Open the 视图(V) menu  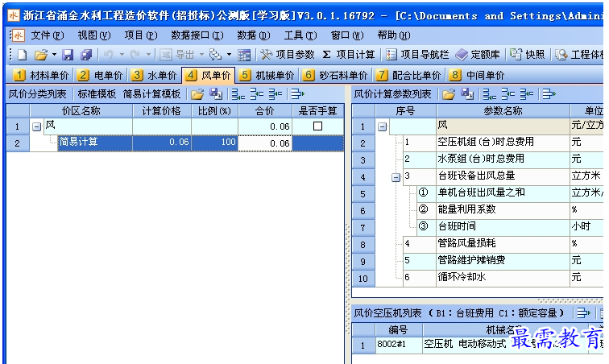pyautogui.click(x=94, y=35)
